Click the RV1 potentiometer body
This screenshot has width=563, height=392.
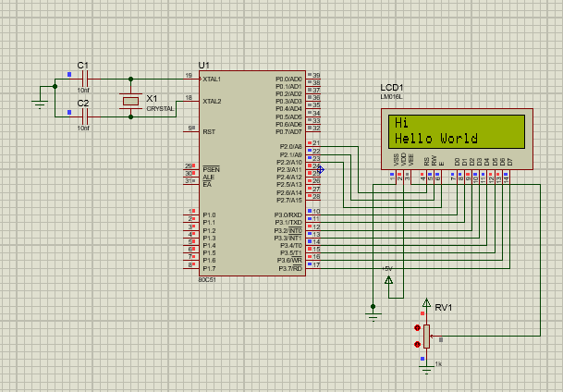427,338
